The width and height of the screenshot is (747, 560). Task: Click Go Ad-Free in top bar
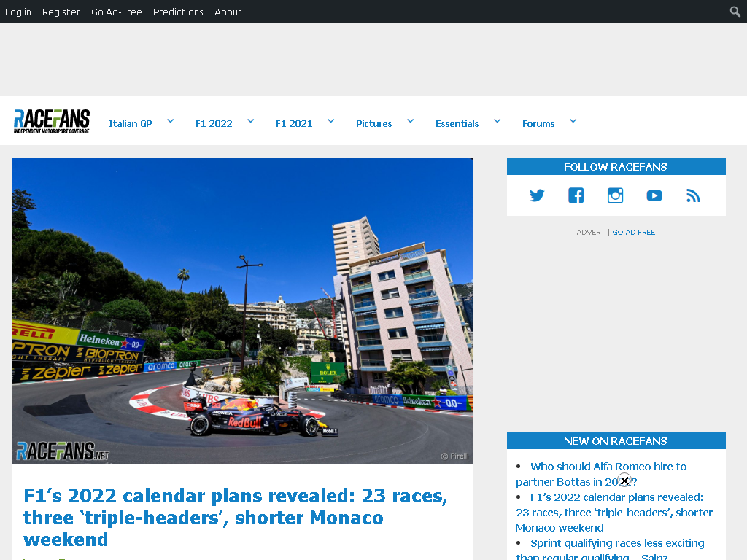[x=117, y=12]
